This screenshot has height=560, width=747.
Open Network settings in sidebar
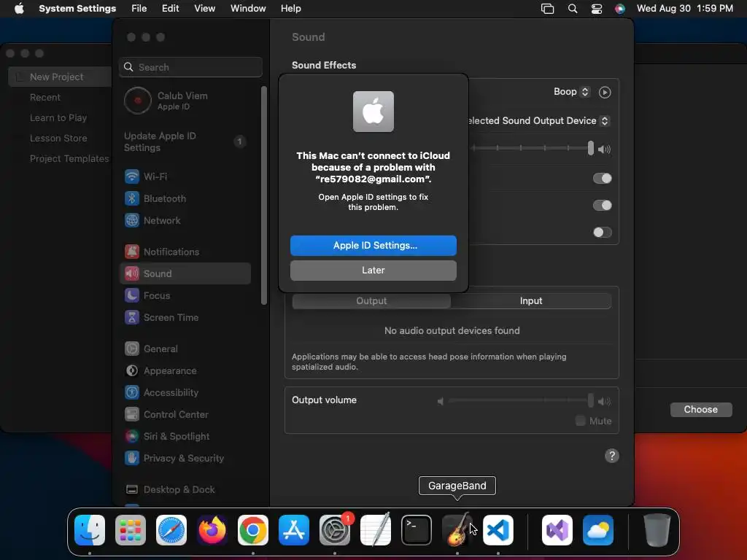185,220
